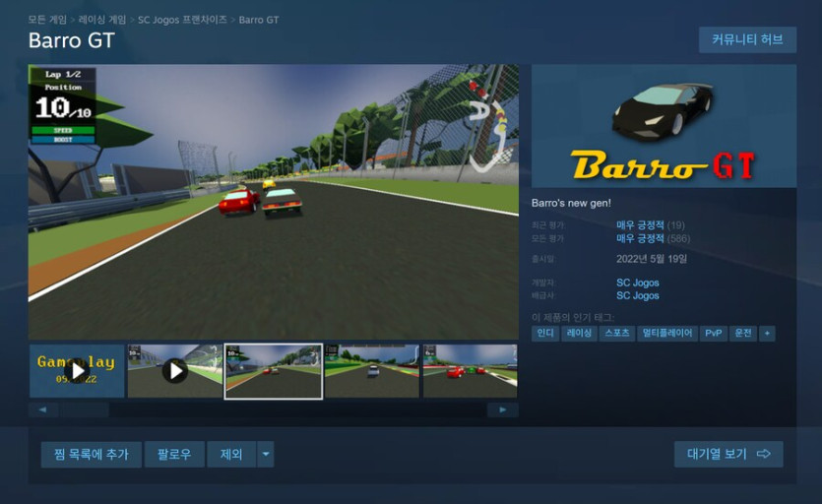Image resolution: width=822 pixels, height=504 pixels.
Task: Select the PvP tag
Action: (x=714, y=333)
